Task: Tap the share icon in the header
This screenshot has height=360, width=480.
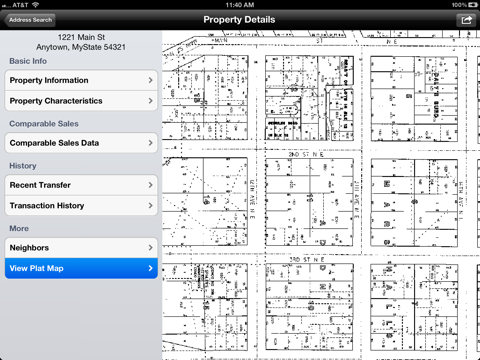Action: coord(466,20)
